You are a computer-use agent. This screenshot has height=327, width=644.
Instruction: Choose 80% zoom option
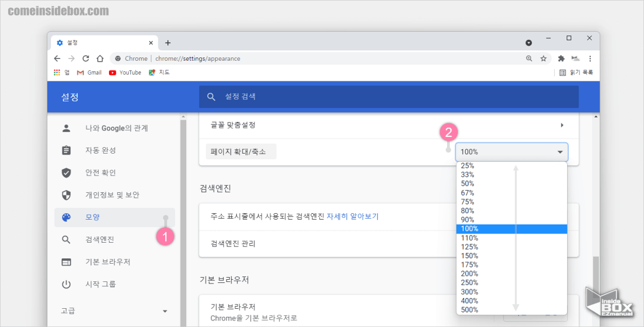511,211
